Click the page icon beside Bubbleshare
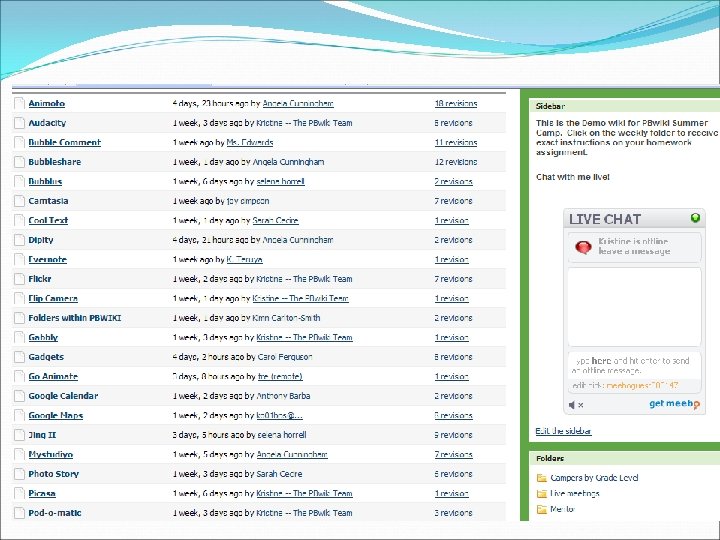The height and width of the screenshot is (540, 720). coord(19,162)
